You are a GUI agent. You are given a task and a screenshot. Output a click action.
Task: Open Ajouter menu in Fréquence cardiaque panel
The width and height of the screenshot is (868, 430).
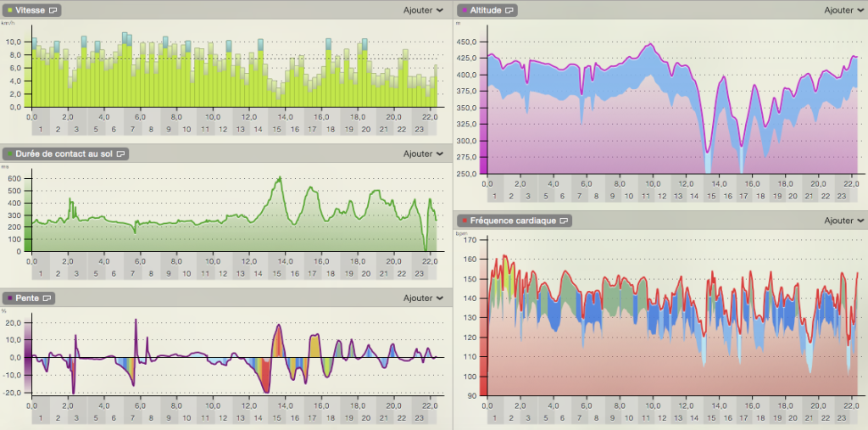click(844, 221)
